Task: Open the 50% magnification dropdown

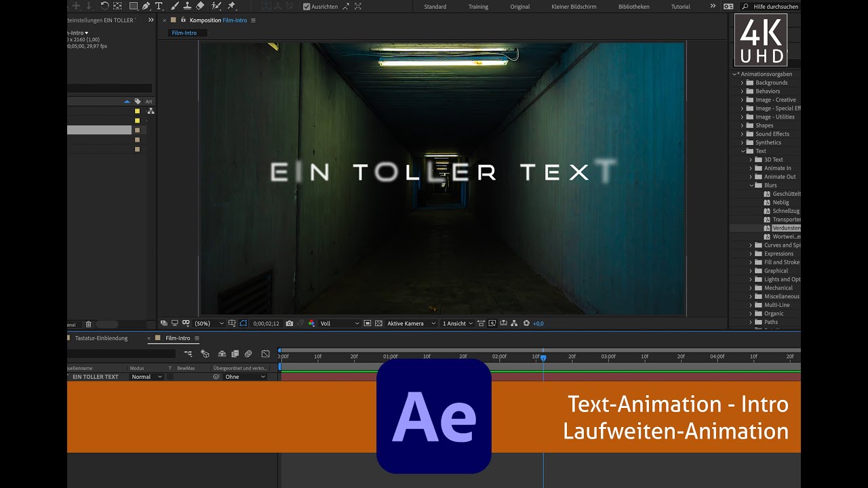Action: click(x=210, y=323)
